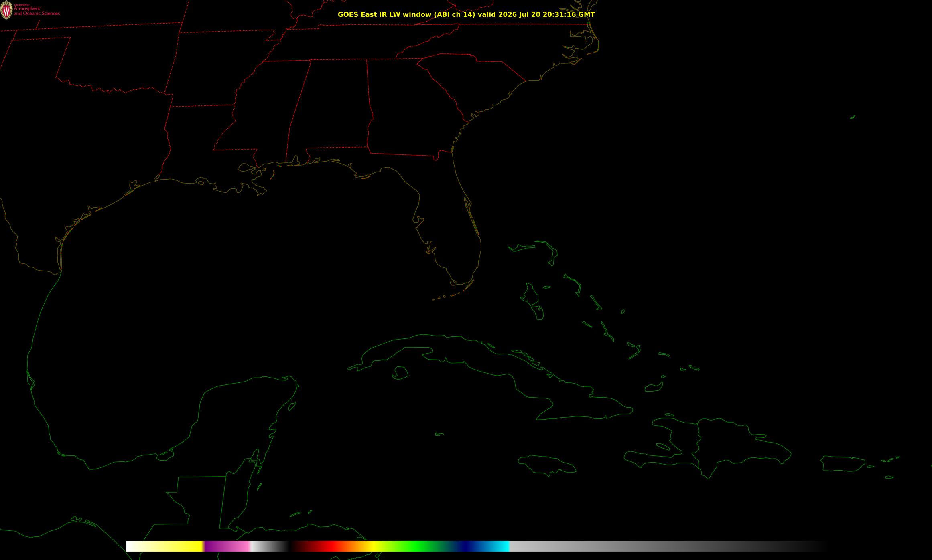The image size is (932, 560).
Task: Click inside the Puerto Rico outline
Action: 843,463
